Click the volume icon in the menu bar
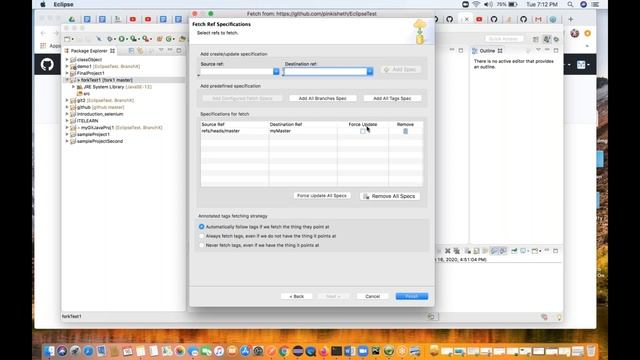Image resolution: width=640 pixels, height=360 pixels. click(x=488, y=4)
